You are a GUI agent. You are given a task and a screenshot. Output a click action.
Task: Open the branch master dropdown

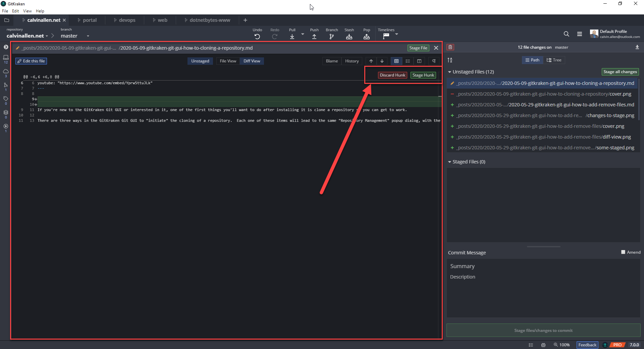click(88, 36)
